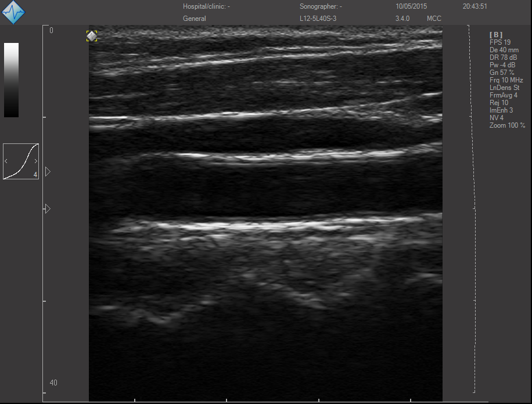Select the Frq 10 MHz frequency setting
This screenshot has width=532, height=404.
tap(506, 80)
